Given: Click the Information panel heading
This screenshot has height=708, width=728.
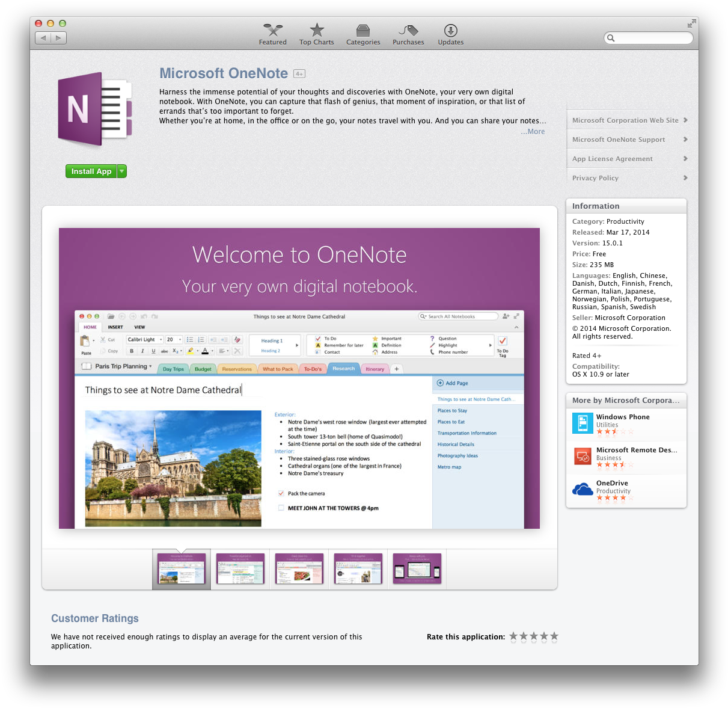Looking at the screenshot, I should tap(596, 206).
